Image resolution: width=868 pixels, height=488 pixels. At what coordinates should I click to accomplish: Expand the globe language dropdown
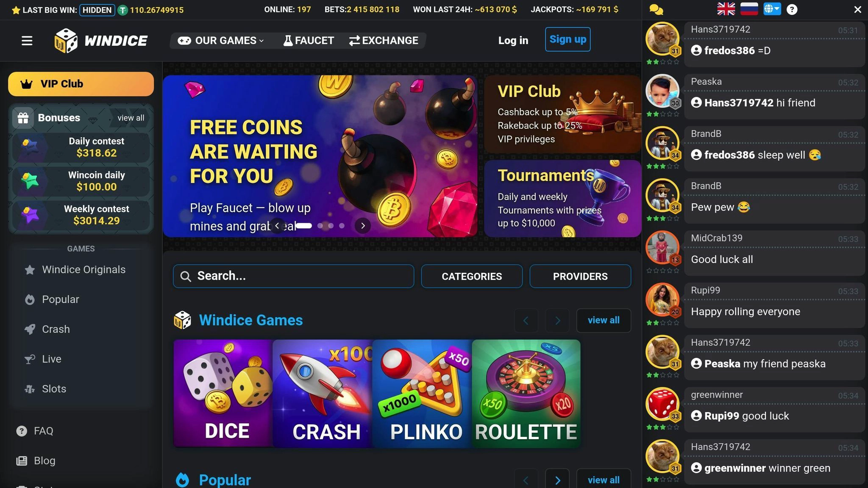772,9
